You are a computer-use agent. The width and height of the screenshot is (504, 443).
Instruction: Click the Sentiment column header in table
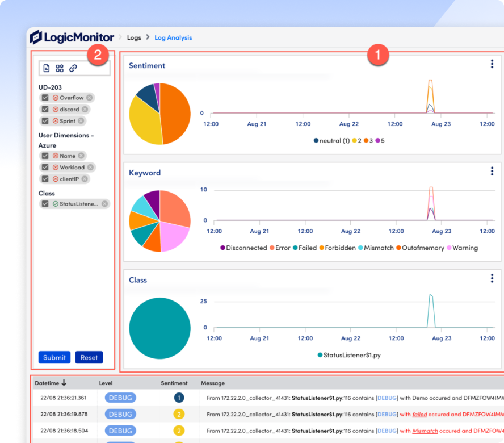coord(174,383)
